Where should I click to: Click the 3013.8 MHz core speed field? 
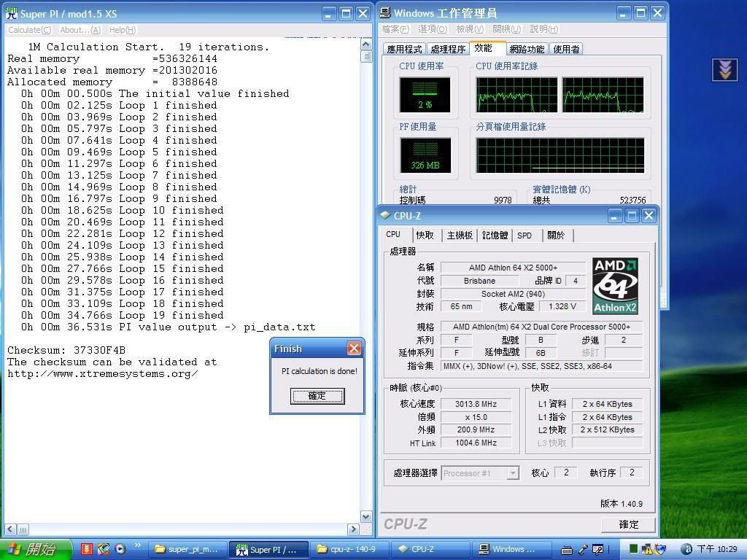tap(476, 404)
